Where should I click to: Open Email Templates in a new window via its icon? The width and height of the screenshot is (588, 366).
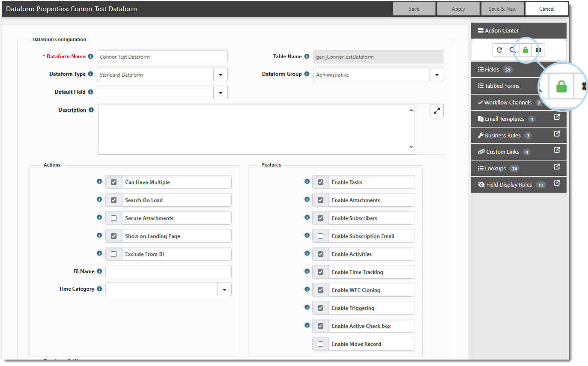(557, 117)
